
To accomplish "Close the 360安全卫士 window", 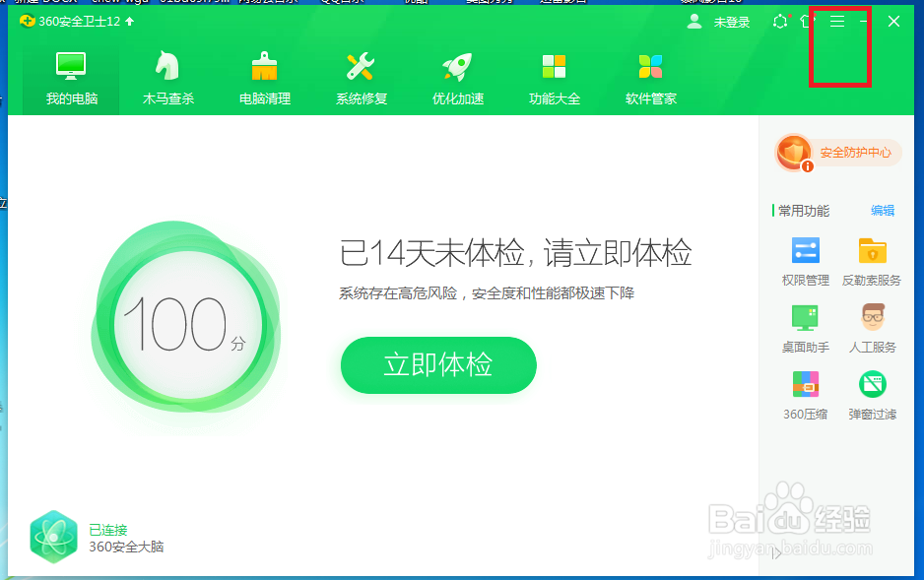I will tap(893, 22).
